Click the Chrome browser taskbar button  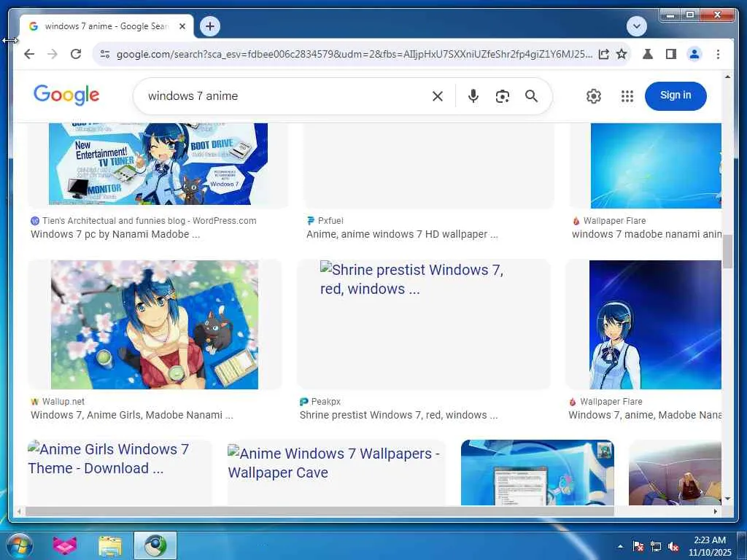tap(155, 545)
